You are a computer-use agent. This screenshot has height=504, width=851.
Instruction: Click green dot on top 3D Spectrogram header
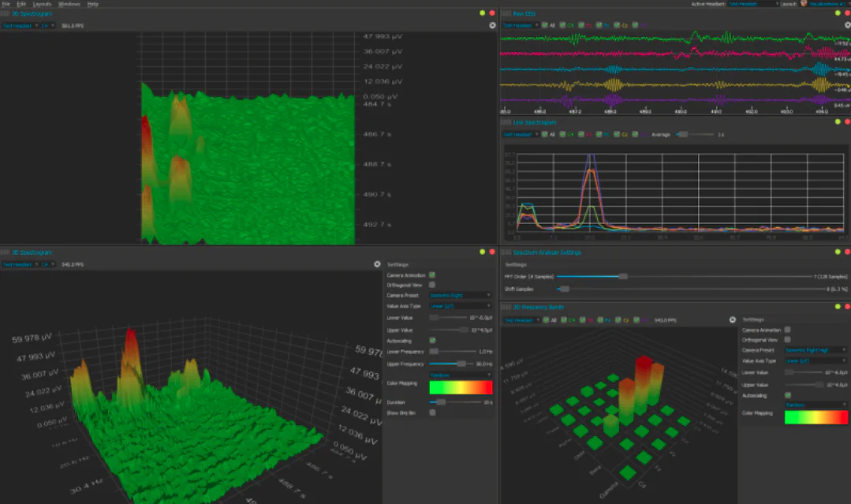pos(482,13)
